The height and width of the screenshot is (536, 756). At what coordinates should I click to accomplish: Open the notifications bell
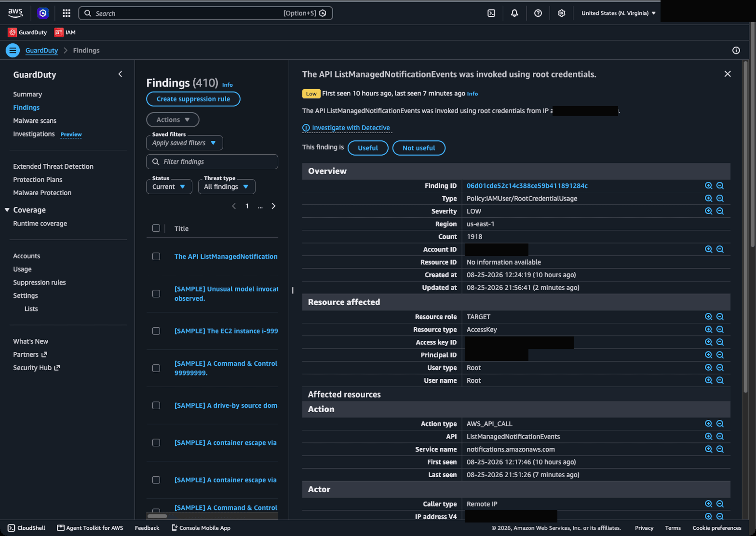tap(514, 13)
